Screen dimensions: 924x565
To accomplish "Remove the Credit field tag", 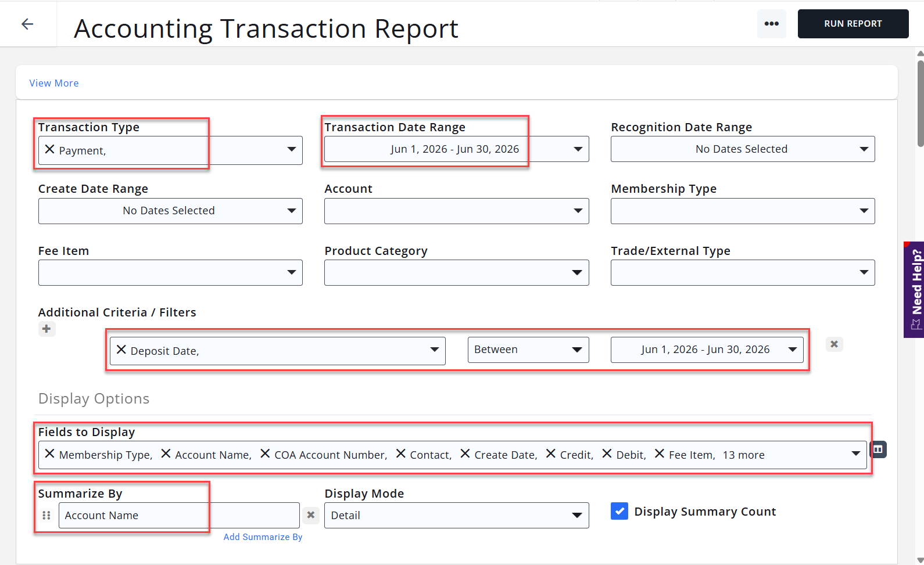I will coord(550,454).
